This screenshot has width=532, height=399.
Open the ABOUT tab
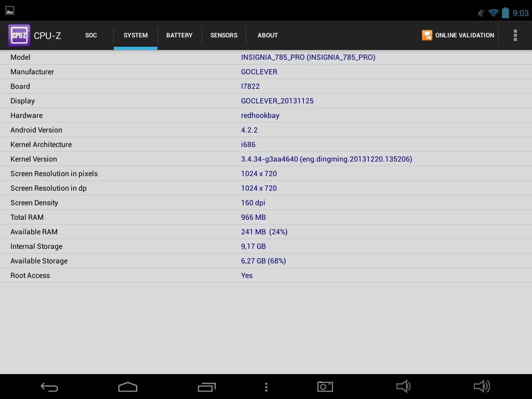click(268, 35)
